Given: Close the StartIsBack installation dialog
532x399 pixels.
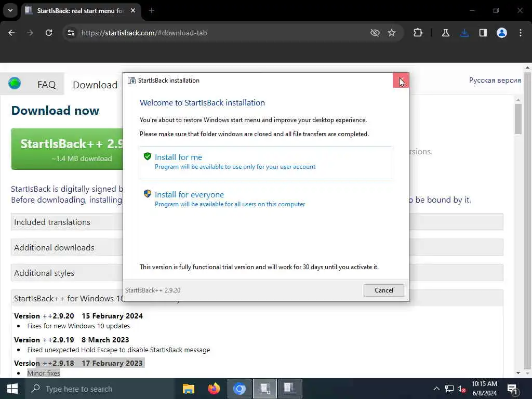Looking at the screenshot, I should click(x=401, y=81).
